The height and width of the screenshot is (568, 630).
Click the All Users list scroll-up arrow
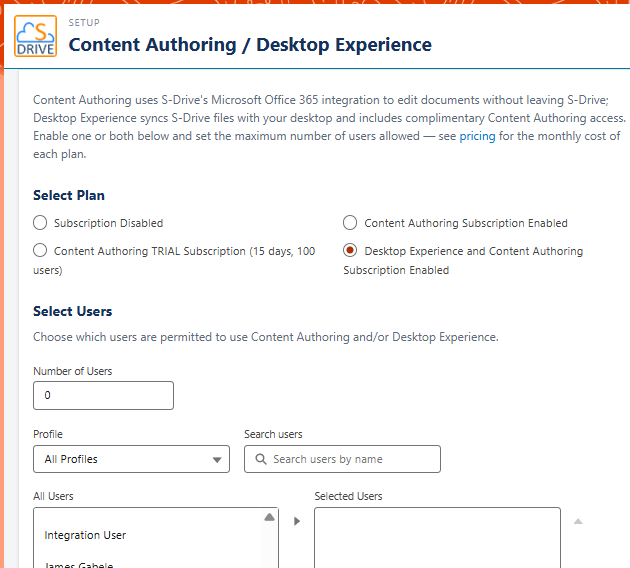(270, 517)
